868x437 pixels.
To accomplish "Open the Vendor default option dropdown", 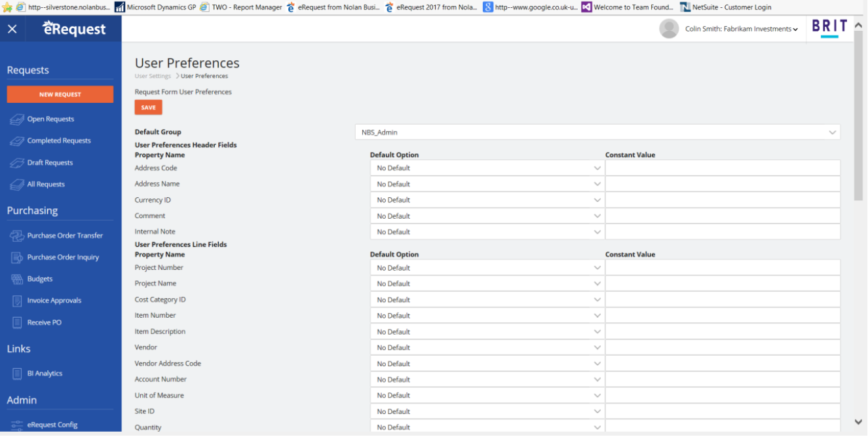I will 487,348.
